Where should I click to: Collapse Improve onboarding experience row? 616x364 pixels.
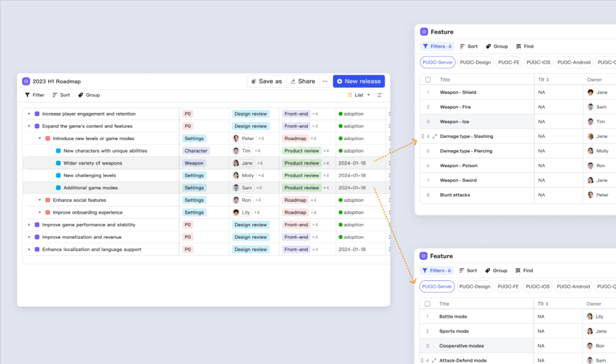pos(40,213)
